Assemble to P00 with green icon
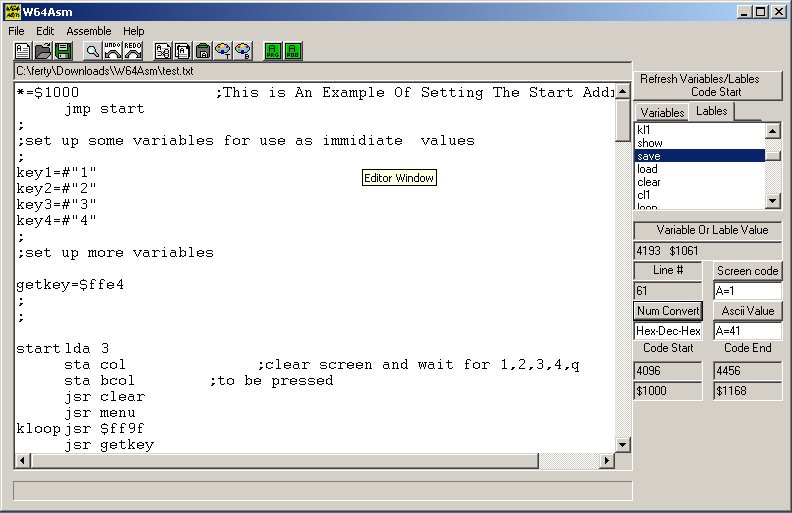 point(293,51)
